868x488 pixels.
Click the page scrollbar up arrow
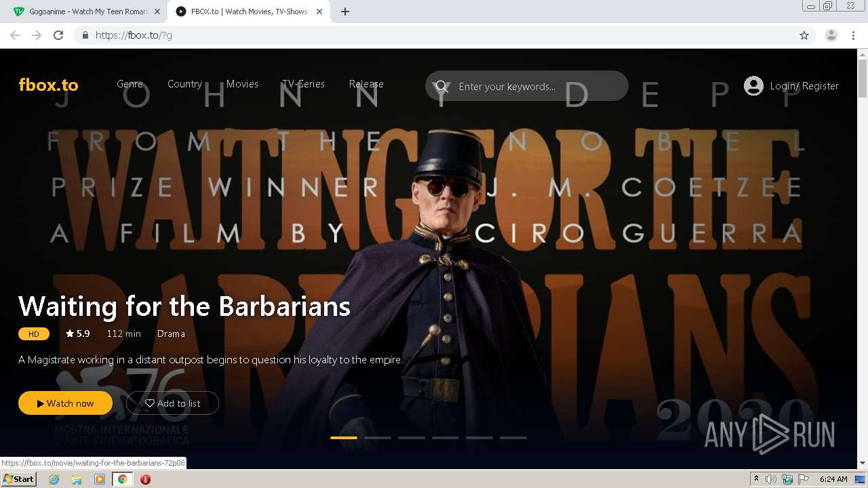862,54
